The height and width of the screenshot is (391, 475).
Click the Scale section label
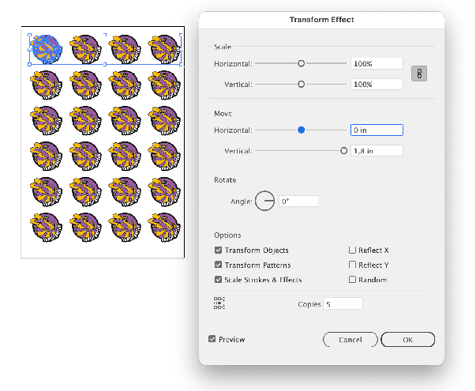click(x=222, y=47)
